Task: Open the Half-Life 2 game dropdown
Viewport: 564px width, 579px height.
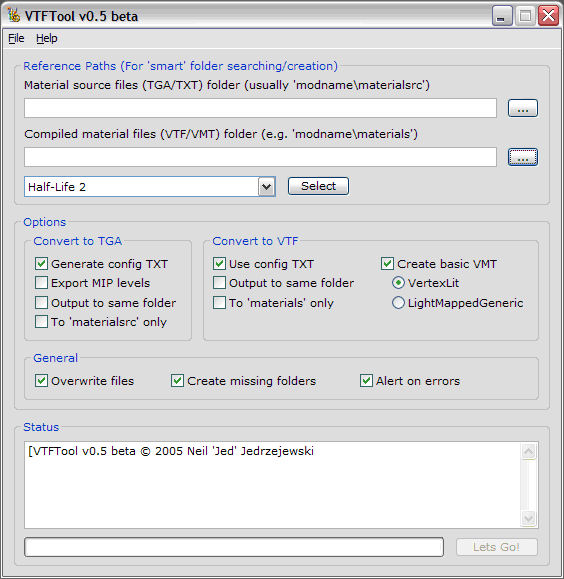Action: tap(266, 186)
